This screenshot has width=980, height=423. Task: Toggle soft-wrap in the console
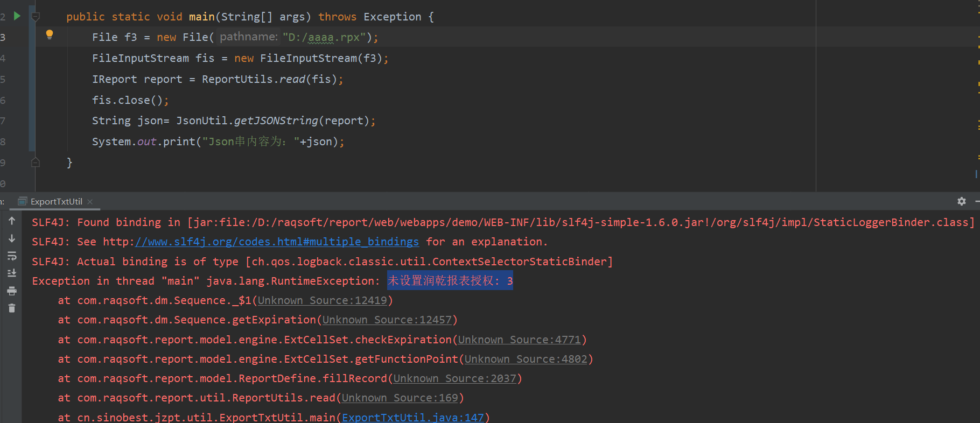(x=12, y=256)
